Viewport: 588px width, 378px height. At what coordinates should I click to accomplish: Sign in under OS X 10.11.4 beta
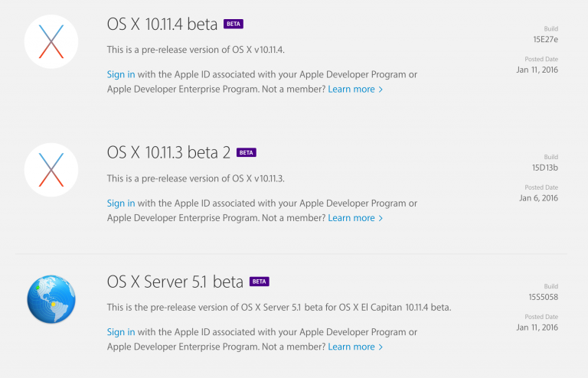click(121, 74)
